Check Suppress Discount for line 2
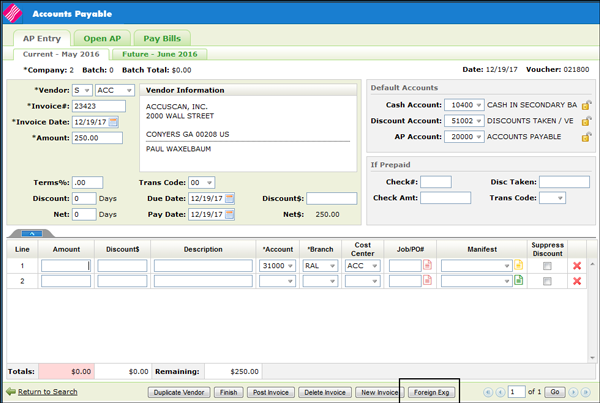The image size is (600, 403). 547,282
